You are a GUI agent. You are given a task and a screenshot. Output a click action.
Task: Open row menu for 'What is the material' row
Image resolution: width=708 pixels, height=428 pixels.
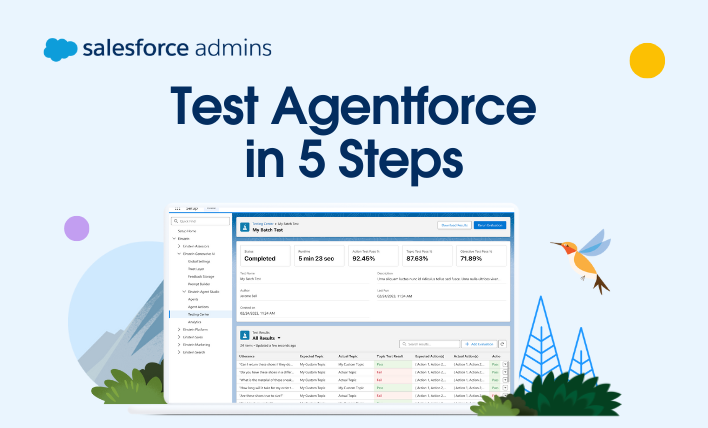pos(505,380)
